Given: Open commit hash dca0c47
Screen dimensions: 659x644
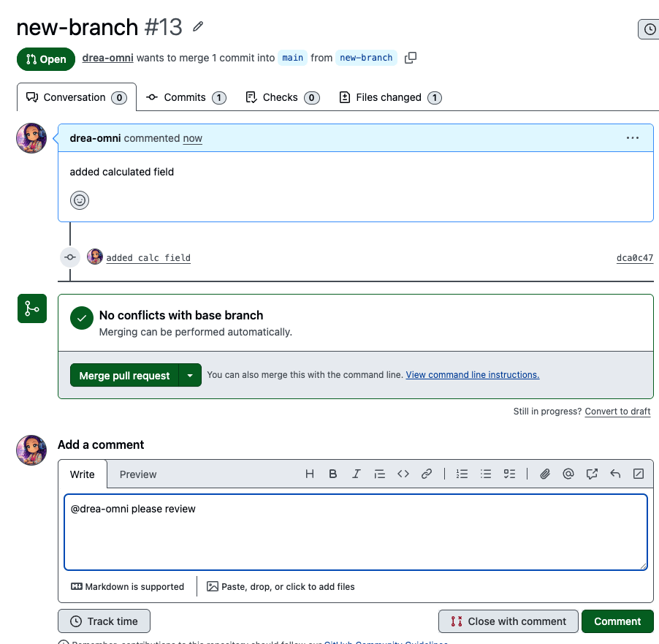Looking at the screenshot, I should pyautogui.click(x=635, y=257).
